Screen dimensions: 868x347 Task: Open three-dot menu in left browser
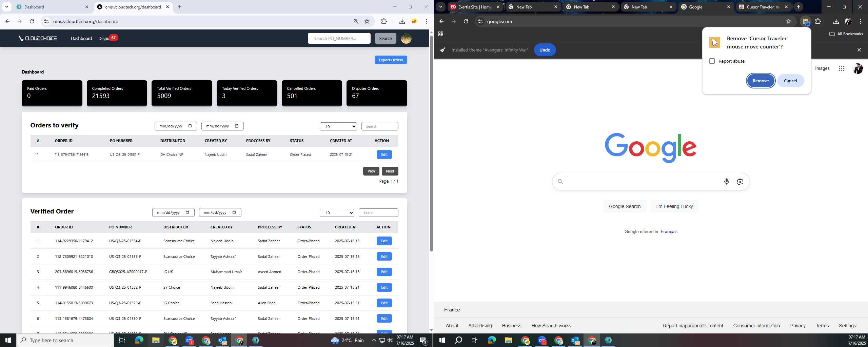pyautogui.click(x=426, y=21)
